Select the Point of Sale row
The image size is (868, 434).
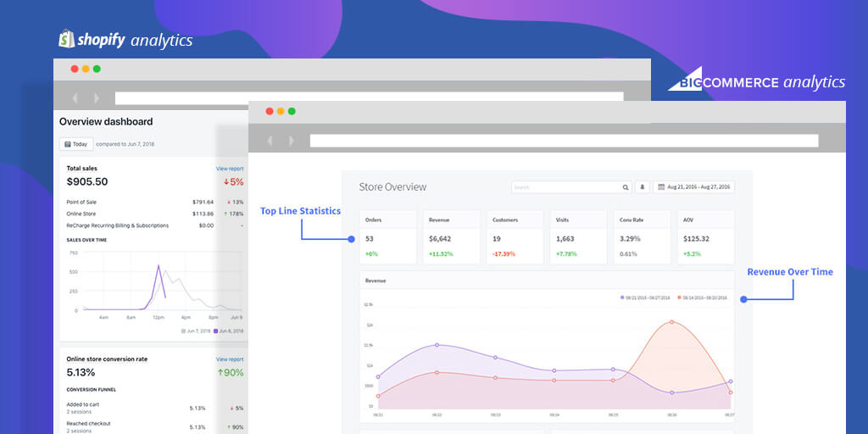point(155,202)
